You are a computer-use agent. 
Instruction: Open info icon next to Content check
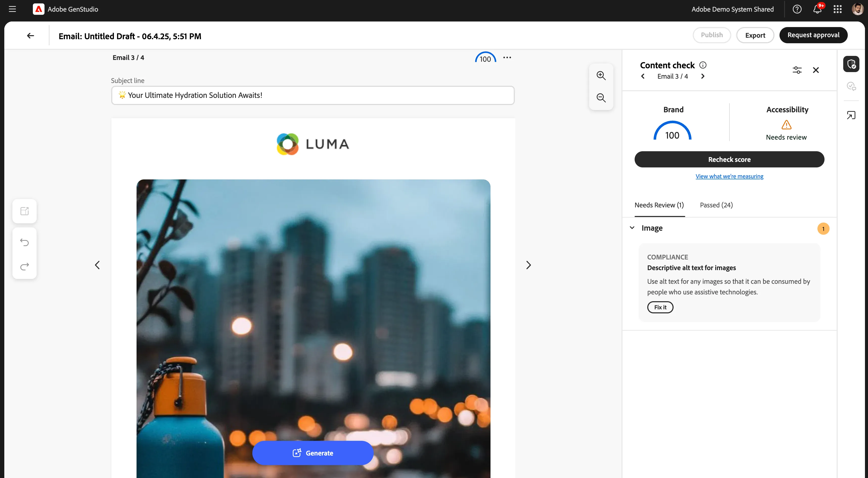[703, 65]
